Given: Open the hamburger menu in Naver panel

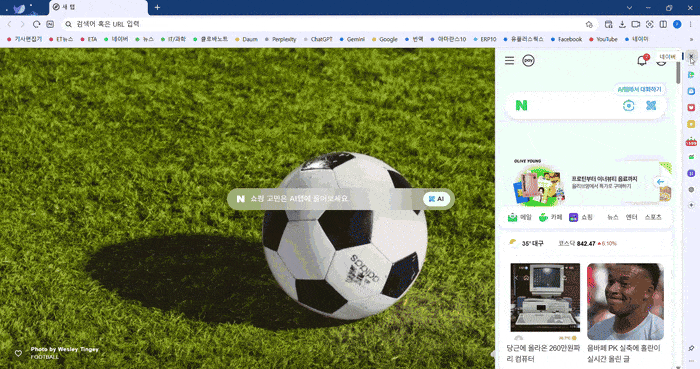Looking at the screenshot, I should [509, 60].
